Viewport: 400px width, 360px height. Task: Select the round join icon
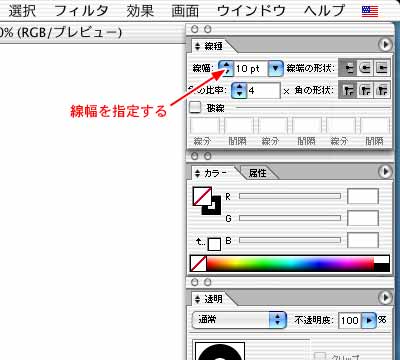coord(365,90)
